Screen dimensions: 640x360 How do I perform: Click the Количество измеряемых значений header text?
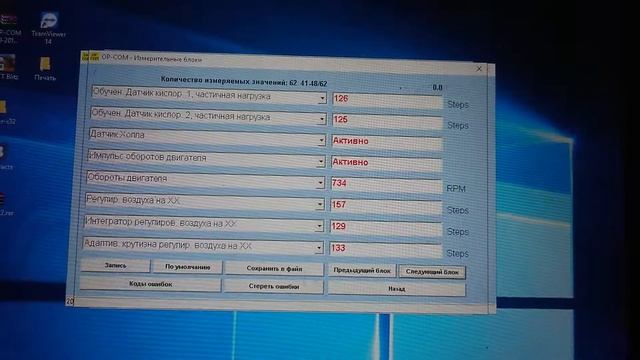point(244,81)
